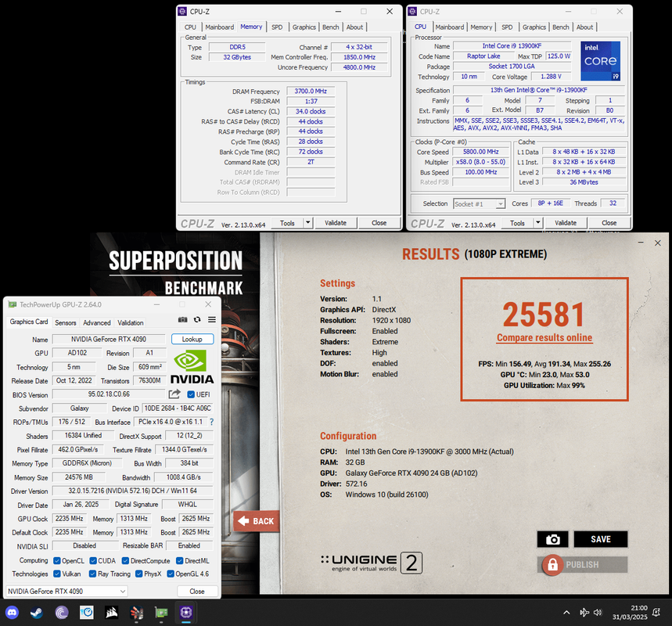Open the Sensors tab in GPU-Z
This screenshot has height=626, width=672.
66,322
